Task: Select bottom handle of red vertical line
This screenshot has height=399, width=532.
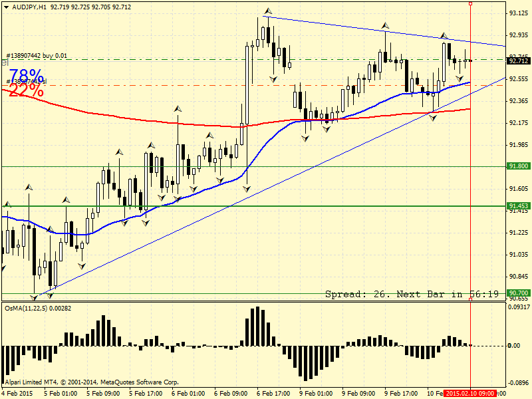Action: (x=470, y=299)
